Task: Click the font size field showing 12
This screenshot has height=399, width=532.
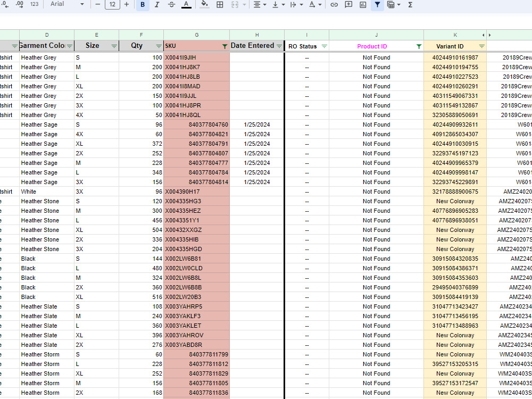Action: 112,4
